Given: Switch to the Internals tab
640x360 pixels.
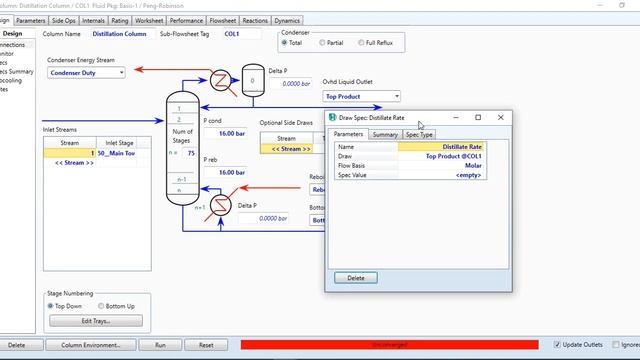Looking at the screenshot, I should click(93, 20).
